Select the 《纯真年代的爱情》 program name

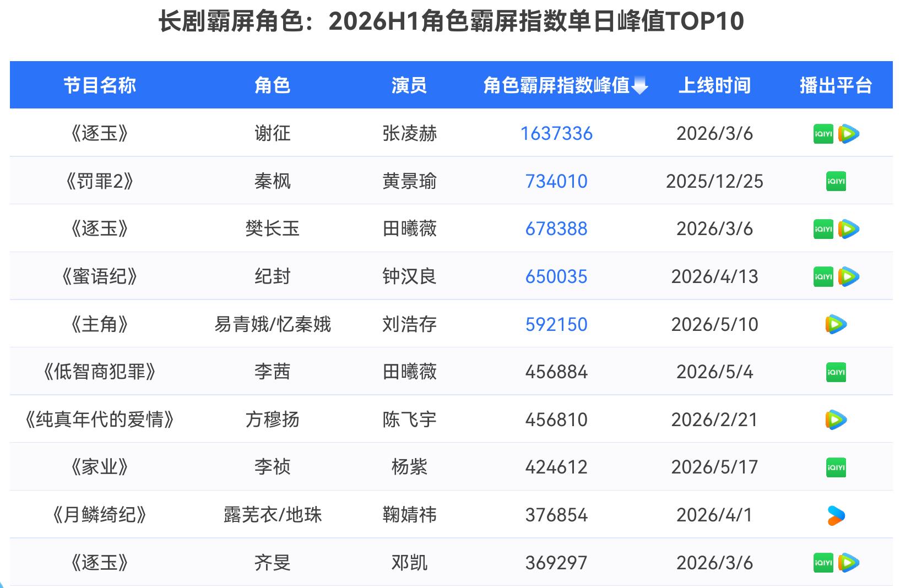tap(100, 420)
